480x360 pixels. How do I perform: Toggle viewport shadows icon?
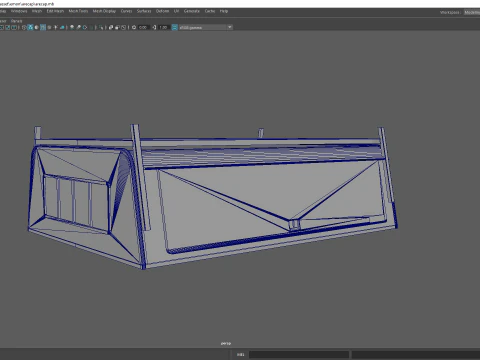click(x=62, y=27)
